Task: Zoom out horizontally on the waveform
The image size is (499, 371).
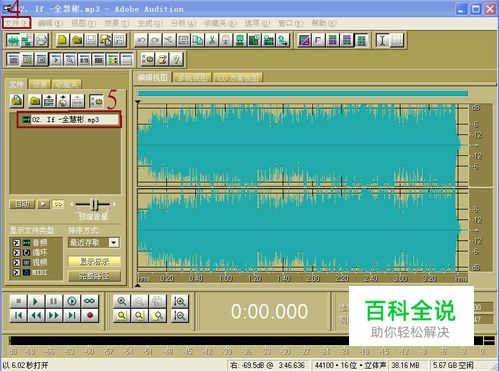Action: [x=140, y=301]
